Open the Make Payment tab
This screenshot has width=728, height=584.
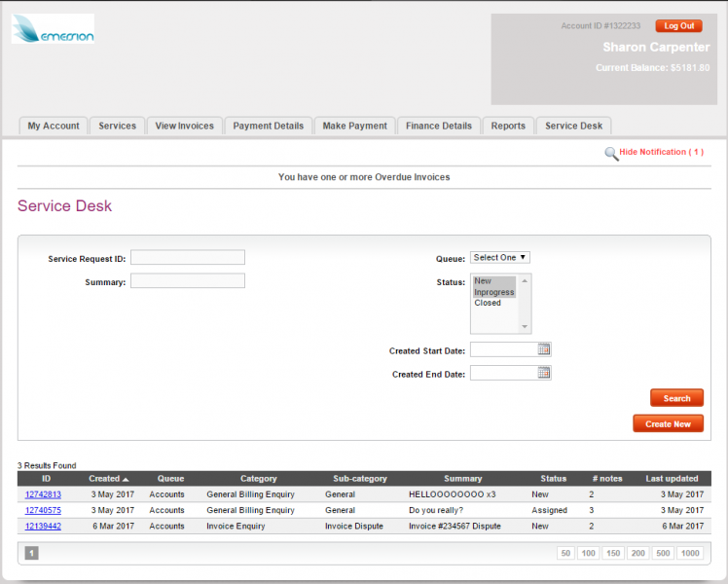pos(354,126)
